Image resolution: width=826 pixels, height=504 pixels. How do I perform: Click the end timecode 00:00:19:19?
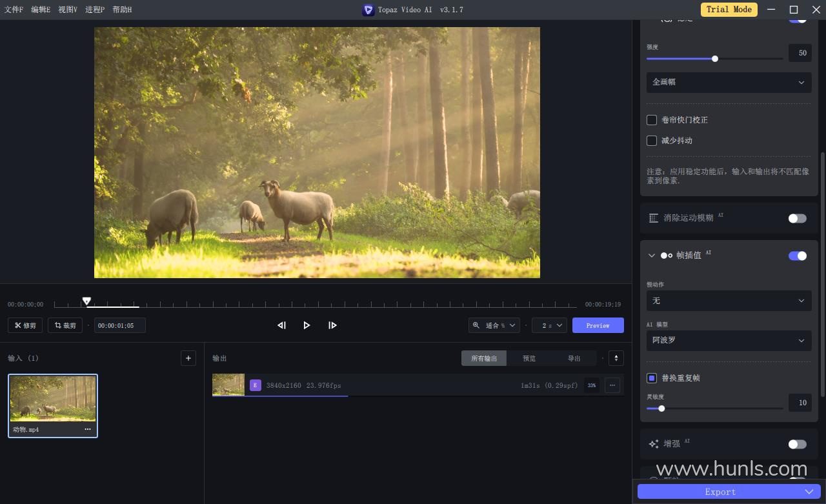pyautogui.click(x=603, y=304)
